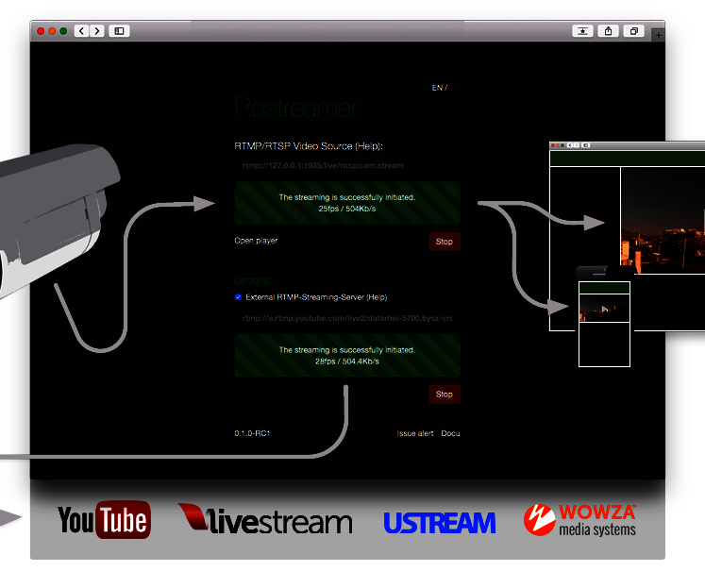Open Help for RTMP/RTSP Video Source
The width and height of the screenshot is (705, 588).
369,146
